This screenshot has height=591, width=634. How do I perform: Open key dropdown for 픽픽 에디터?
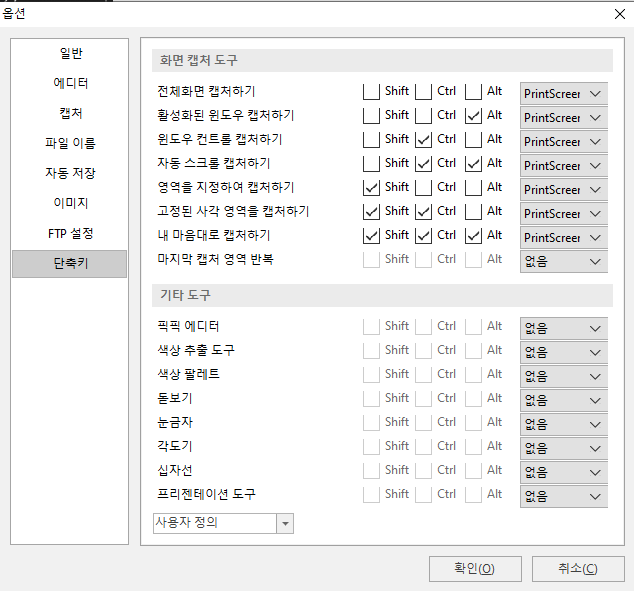564,328
